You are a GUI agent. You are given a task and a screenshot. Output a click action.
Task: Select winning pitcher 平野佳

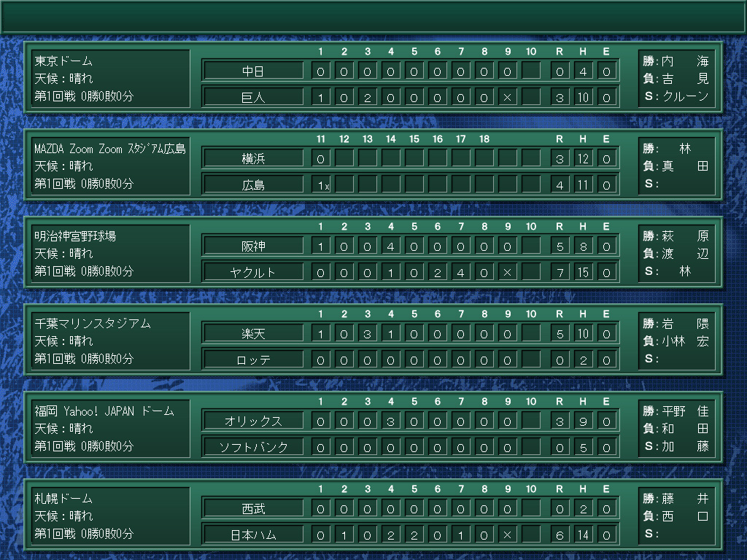685,411
